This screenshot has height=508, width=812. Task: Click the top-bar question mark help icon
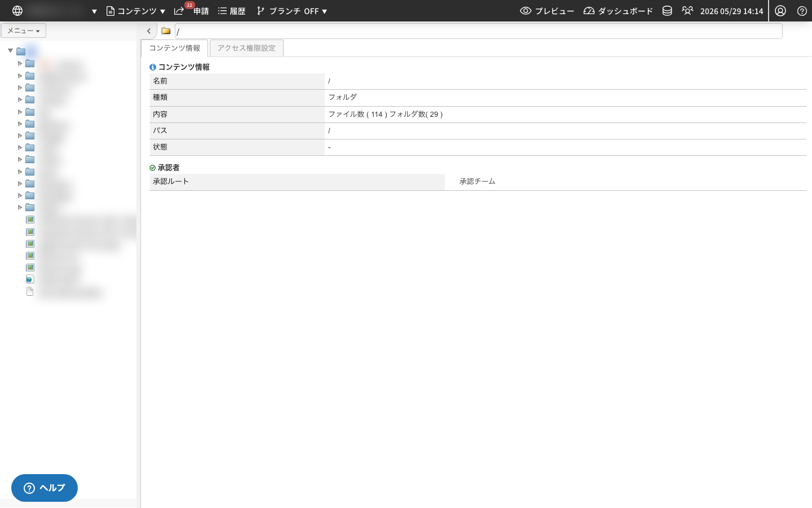[x=802, y=11]
